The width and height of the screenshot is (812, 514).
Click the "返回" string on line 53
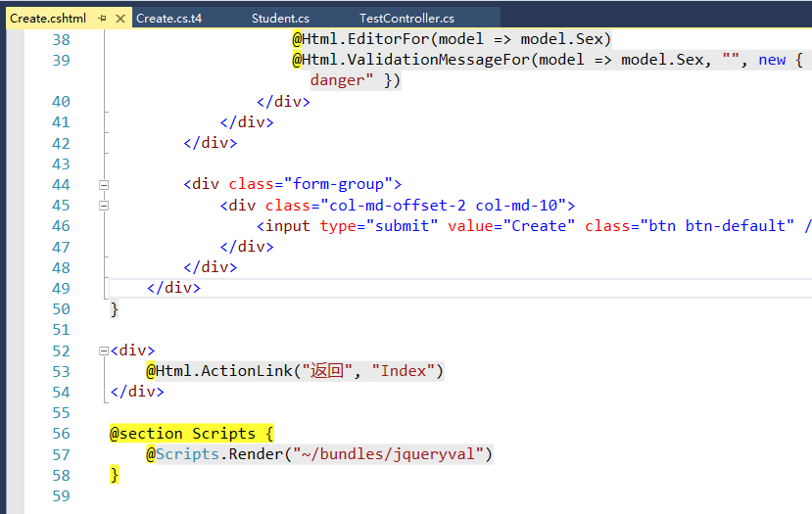[326, 371]
